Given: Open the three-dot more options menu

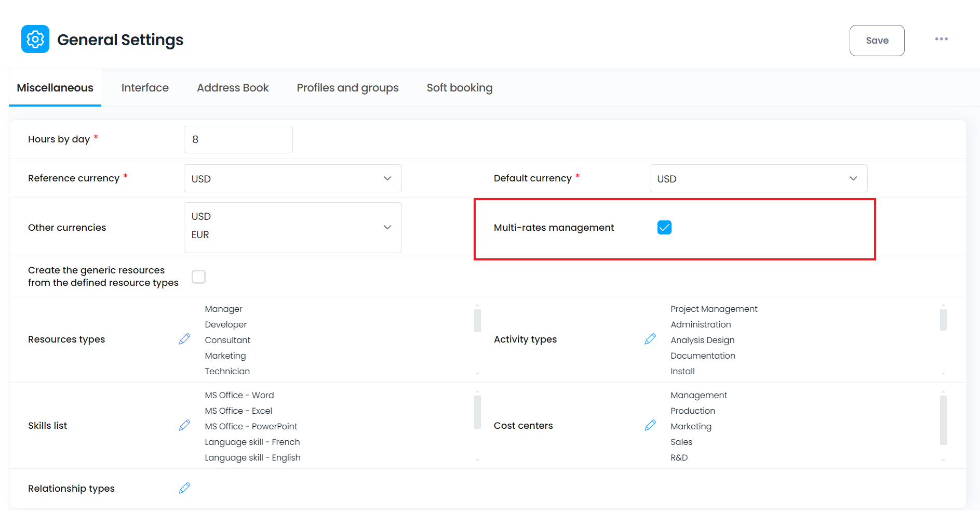Looking at the screenshot, I should (941, 39).
